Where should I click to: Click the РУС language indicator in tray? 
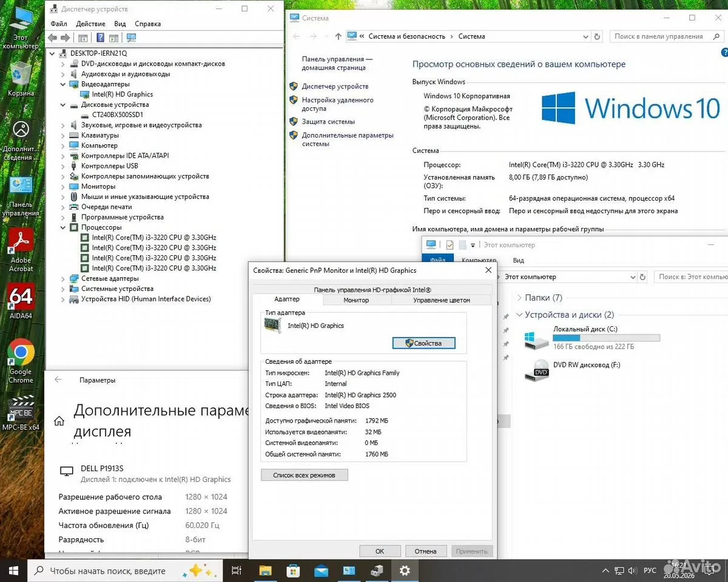click(650, 570)
